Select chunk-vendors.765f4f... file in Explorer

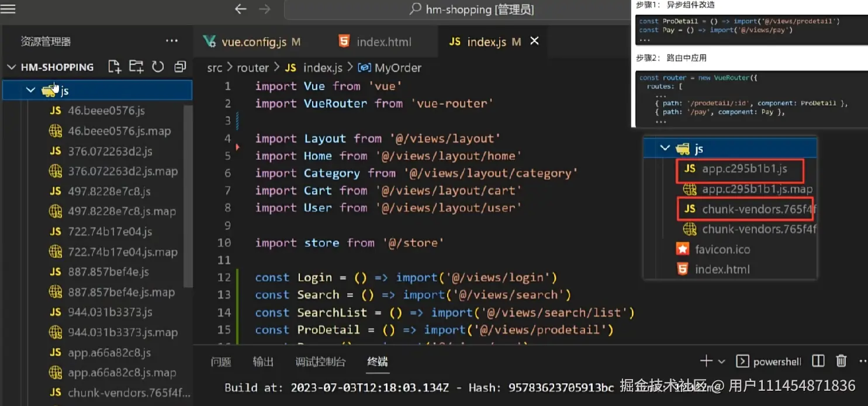point(120,393)
